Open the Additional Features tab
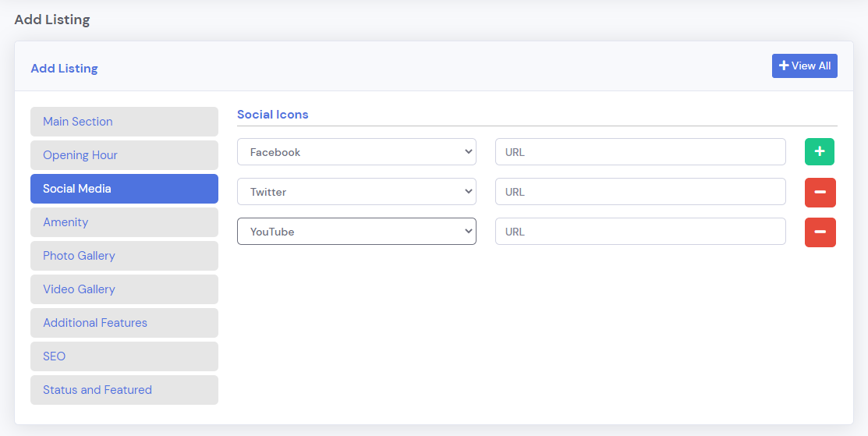The width and height of the screenshot is (868, 436). tap(124, 323)
